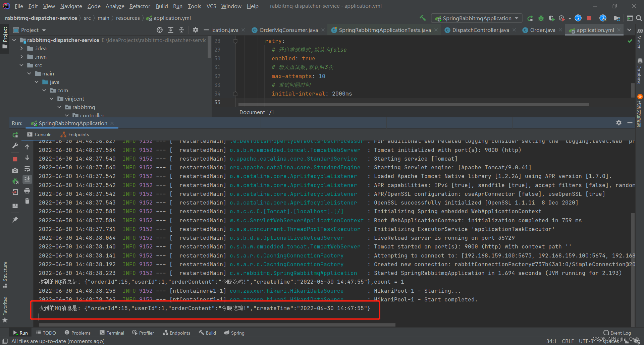Attach debugger from the Run panel
644x345 pixels.
click(x=15, y=181)
